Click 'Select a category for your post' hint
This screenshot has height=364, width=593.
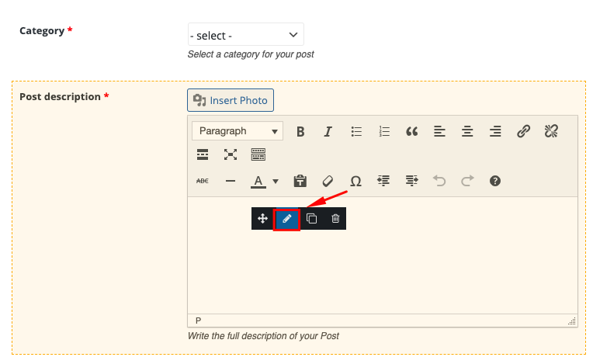(x=251, y=54)
